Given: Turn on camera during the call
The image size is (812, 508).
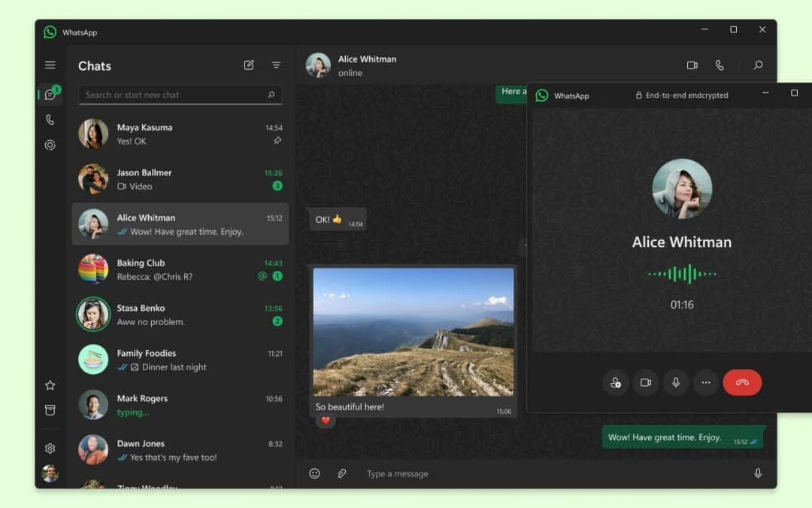Looking at the screenshot, I should tap(645, 382).
